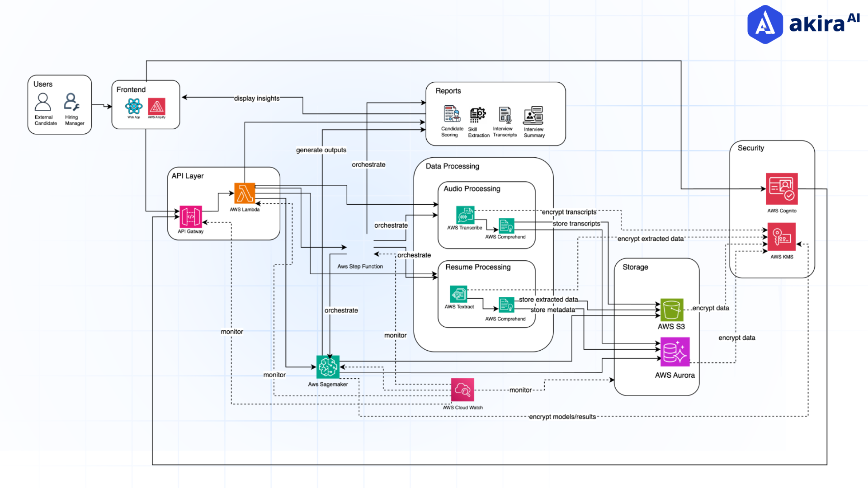Select the AWS S3 bucket icon
The width and height of the screenshot is (868, 488).
click(x=672, y=310)
